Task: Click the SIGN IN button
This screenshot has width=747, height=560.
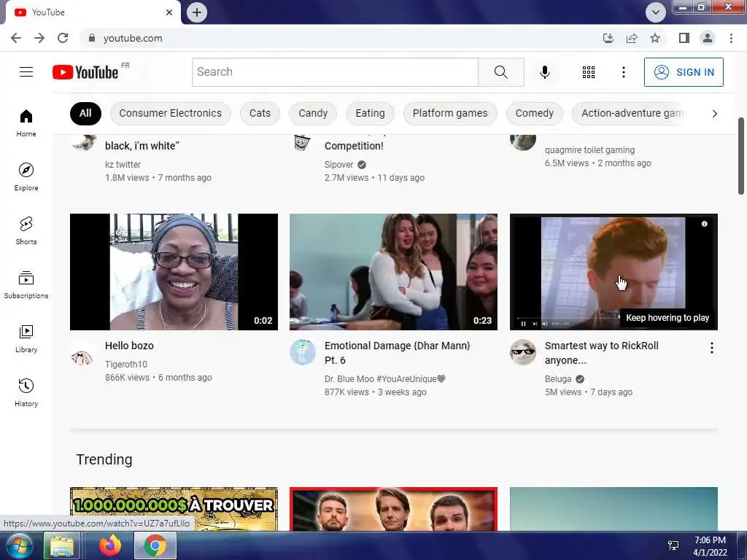Action: (684, 72)
